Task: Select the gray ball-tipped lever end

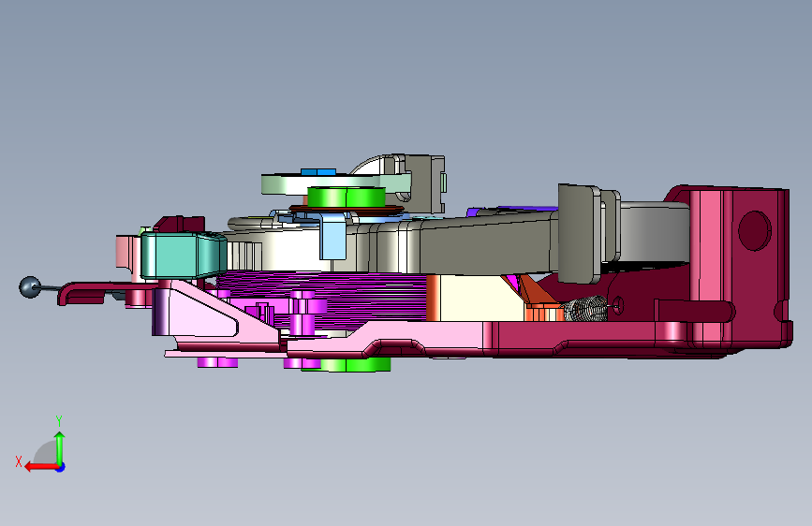Action: [30, 287]
